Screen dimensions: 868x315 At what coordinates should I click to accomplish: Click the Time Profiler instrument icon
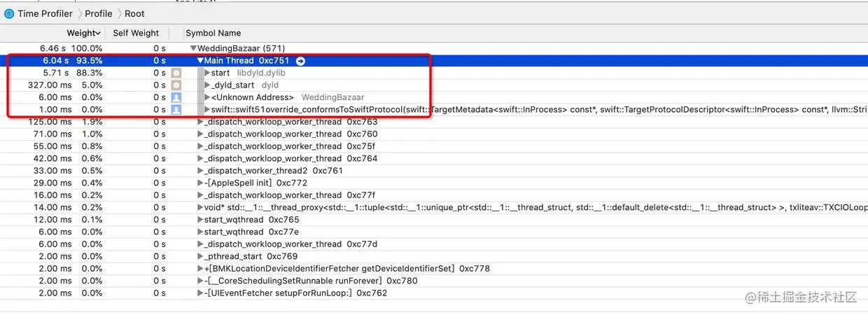click(8, 13)
